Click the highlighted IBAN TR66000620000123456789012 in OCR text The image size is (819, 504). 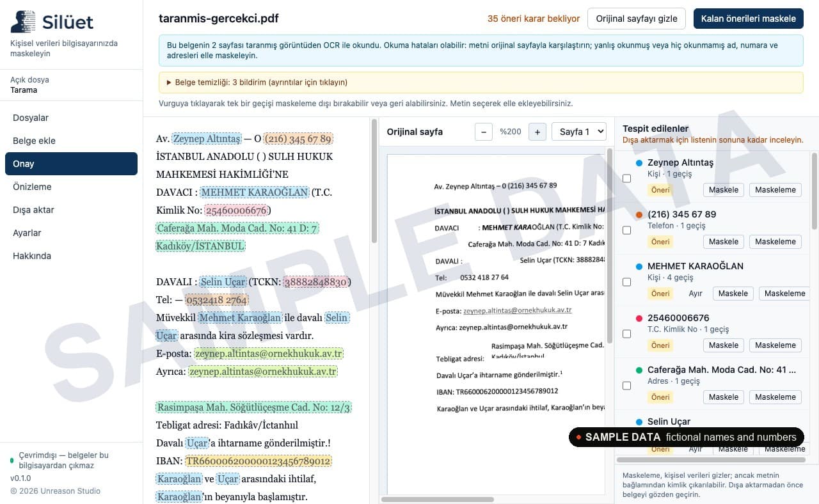pos(258,461)
